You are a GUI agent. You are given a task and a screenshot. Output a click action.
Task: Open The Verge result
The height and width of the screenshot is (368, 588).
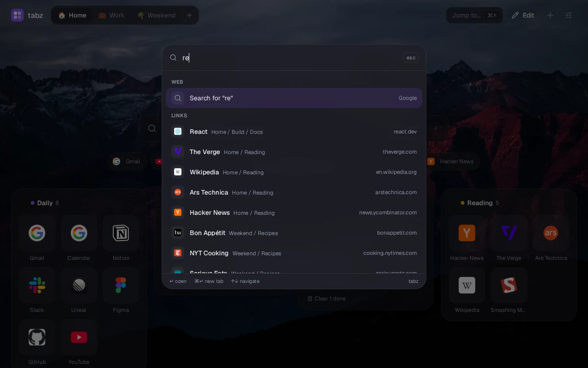294,152
